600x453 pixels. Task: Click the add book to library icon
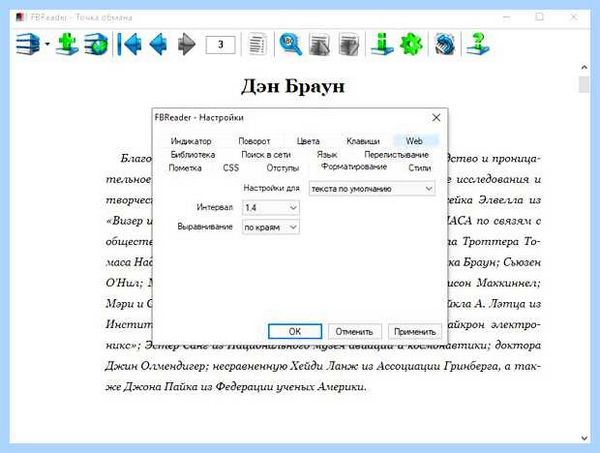click(x=67, y=44)
